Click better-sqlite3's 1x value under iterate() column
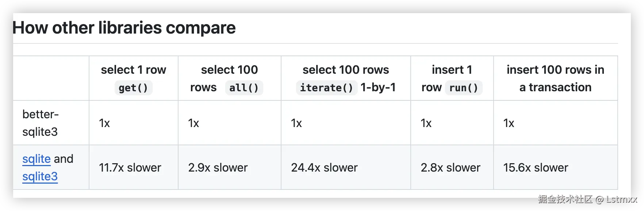This screenshot has height=211, width=644. 296,123
